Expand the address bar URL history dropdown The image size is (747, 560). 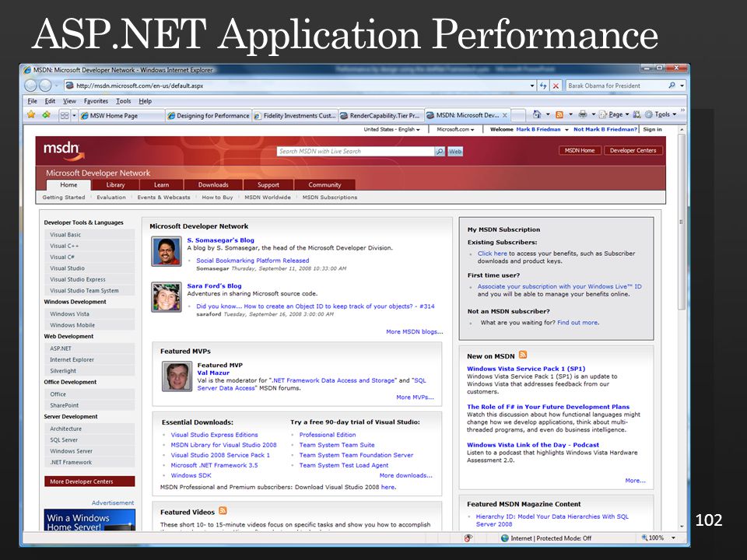tap(532, 86)
